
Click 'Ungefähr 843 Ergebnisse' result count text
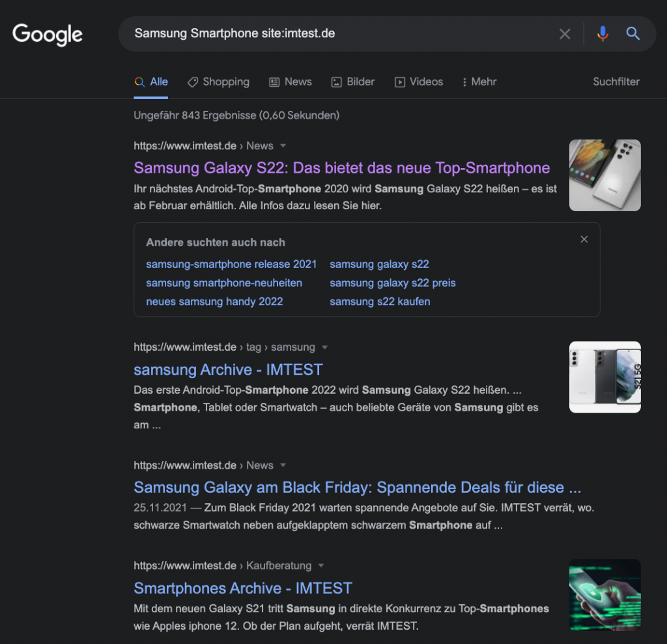236,115
